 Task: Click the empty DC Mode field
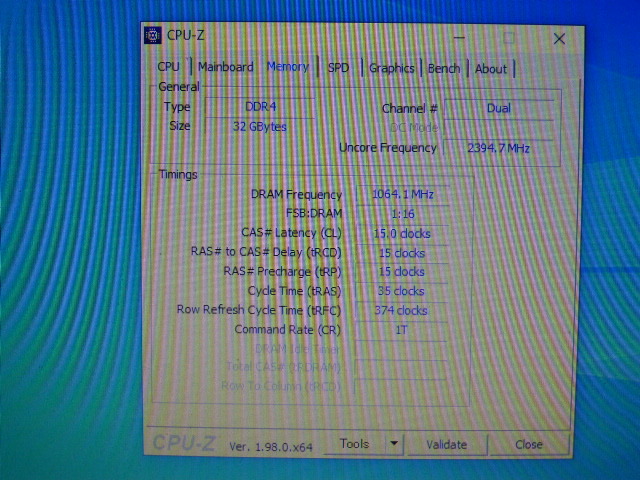(499, 129)
